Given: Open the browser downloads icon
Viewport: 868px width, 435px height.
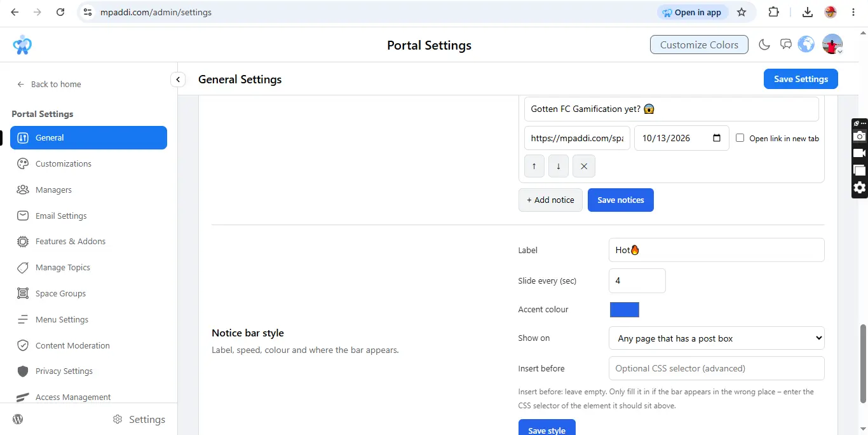Looking at the screenshot, I should pyautogui.click(x=808, y=12).
